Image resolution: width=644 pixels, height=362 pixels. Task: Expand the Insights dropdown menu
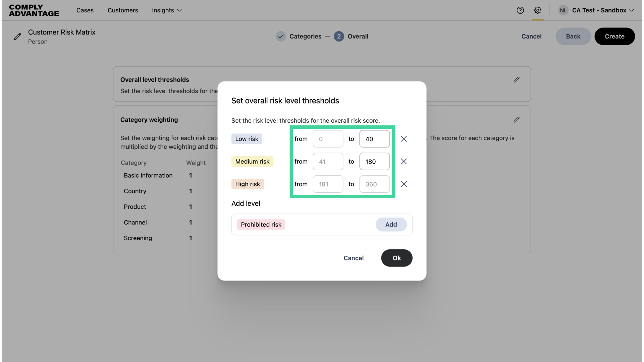[167, 10]
